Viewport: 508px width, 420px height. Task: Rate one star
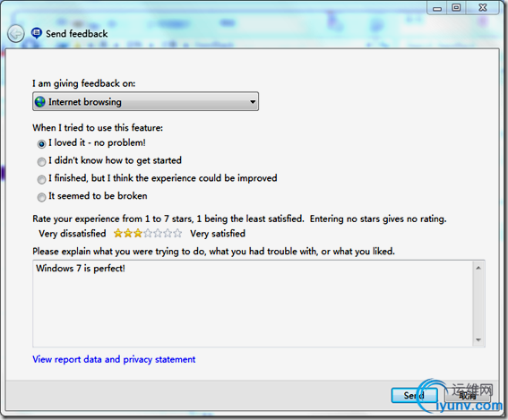tap(118, 234)
